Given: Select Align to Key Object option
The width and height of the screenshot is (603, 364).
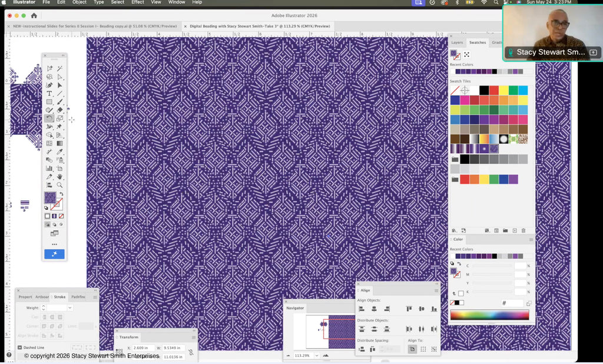Looking at the screenshot, I should point(434,349).
